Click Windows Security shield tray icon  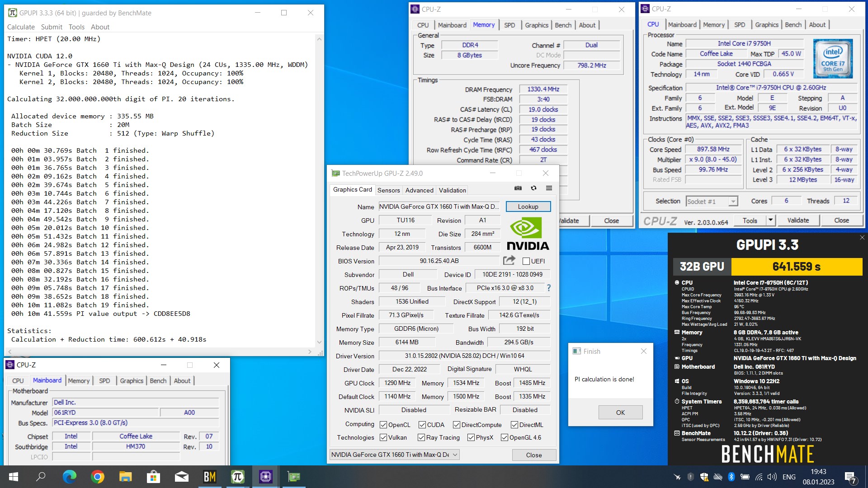coord(704,477)
